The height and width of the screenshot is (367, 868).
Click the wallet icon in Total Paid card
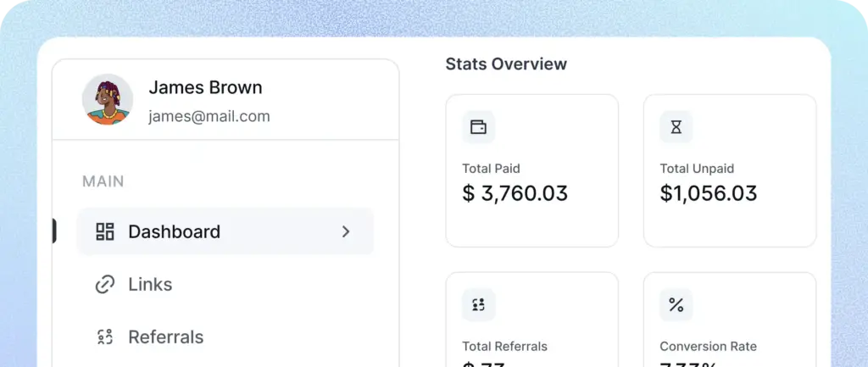[478, 127]
